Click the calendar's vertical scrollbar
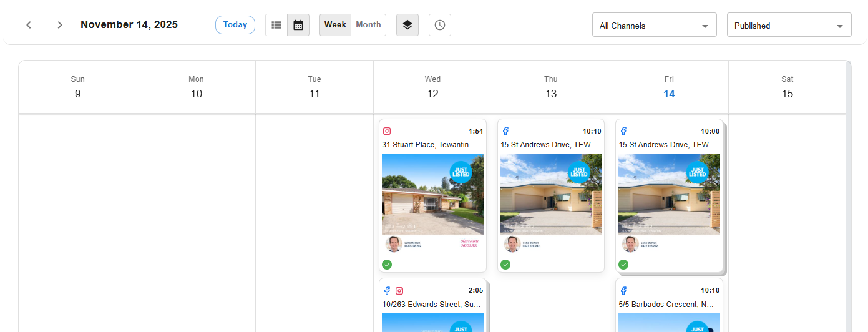This screenshot has height=332, width=868. (849, 196)
